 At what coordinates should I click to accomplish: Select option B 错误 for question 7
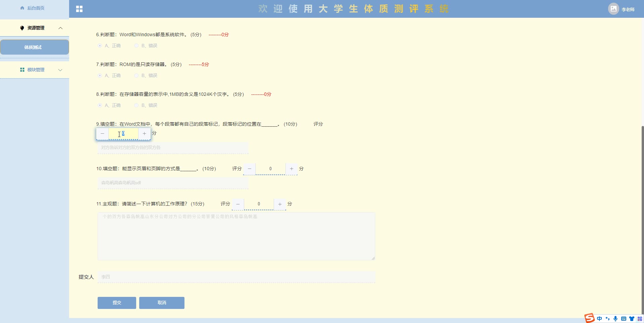[136, 75]
